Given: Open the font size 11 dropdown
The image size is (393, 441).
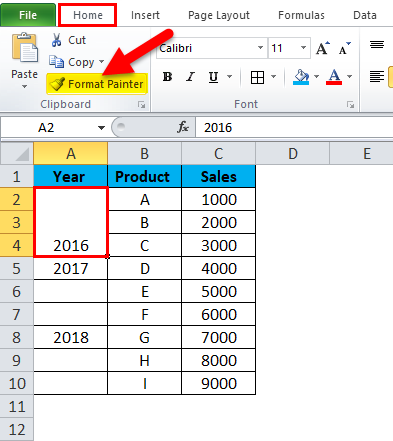Looking at the screenshot, I should (303, 48).
